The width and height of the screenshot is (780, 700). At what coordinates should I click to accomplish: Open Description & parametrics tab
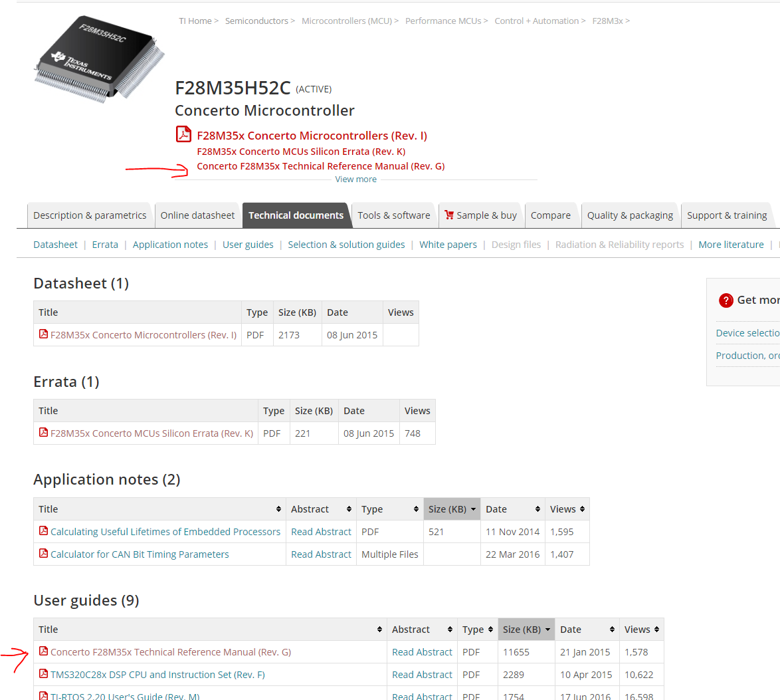pyautogui.click(x=90, y=215)
